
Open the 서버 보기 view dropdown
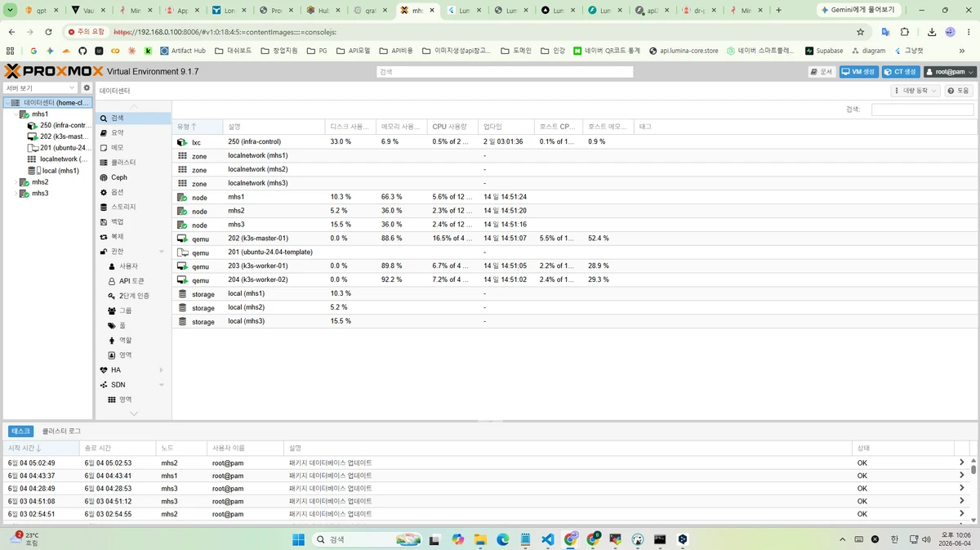(x=40, y=87)
